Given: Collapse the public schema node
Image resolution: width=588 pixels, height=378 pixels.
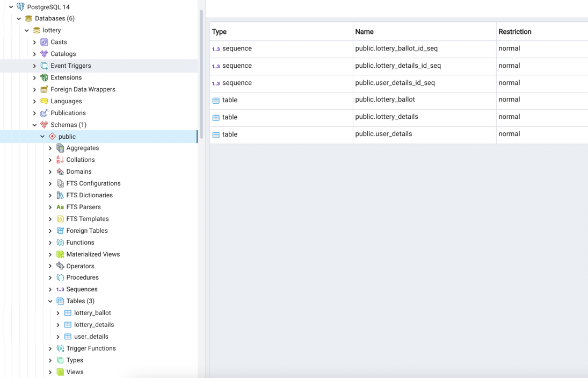Looking at the screenshot, I should coord(42,137).
